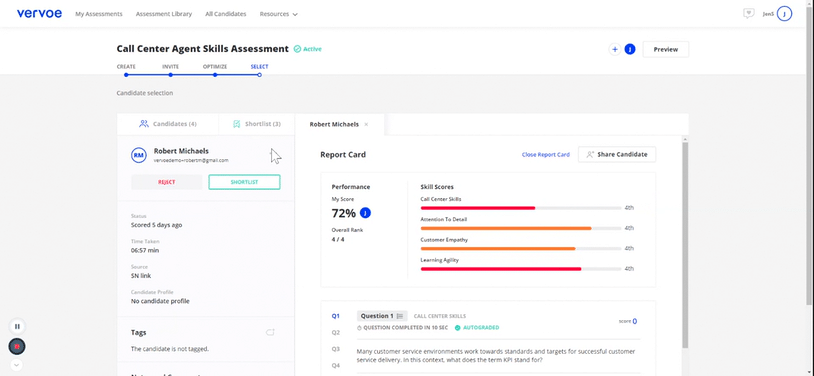Jump to question Q4
This screenshot has width=814, height=376.
pos(336,366)
